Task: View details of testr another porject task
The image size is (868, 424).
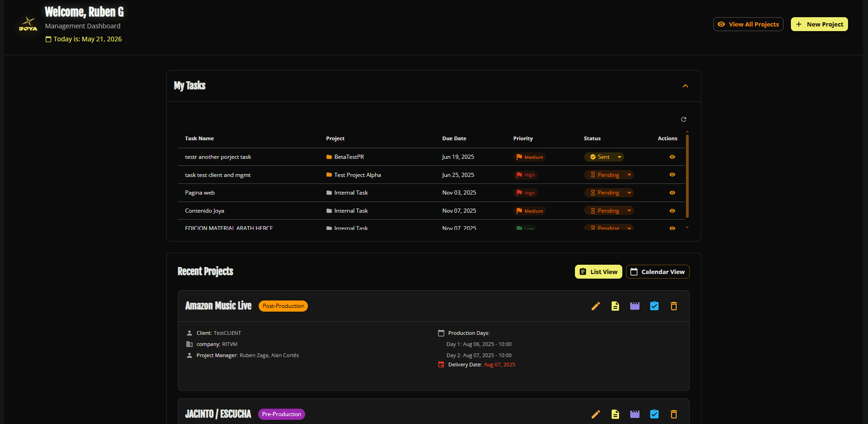Action: 672,157
